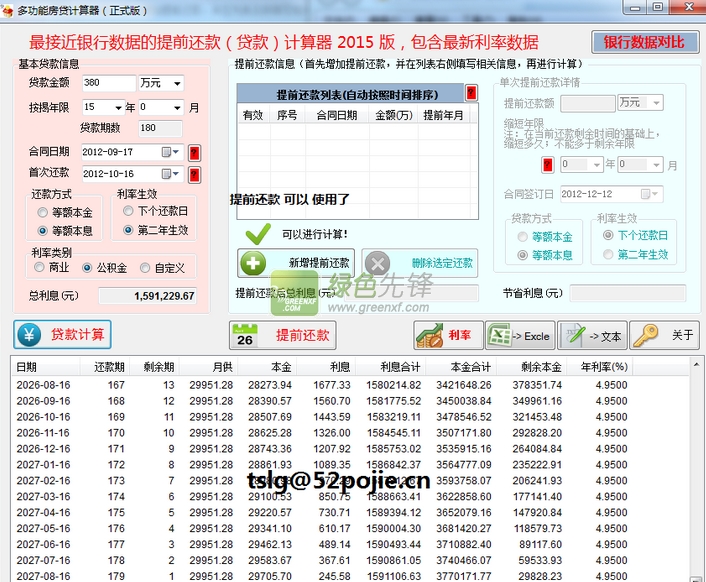Viewport: 706px width, 582px height.
Task: Click the results table scroll up arrow
Action: 696,365
